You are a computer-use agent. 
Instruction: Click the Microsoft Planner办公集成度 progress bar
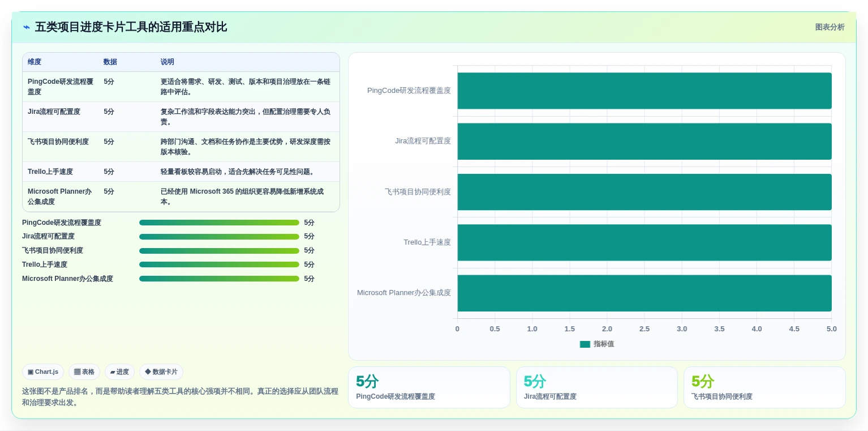tap(219, 279)
